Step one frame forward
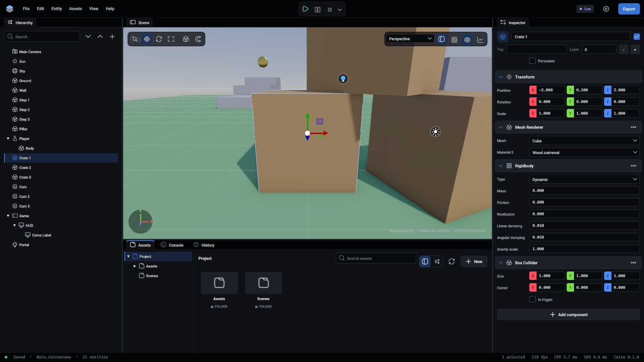This screenshot has height=362, width=644. point(330,9)
